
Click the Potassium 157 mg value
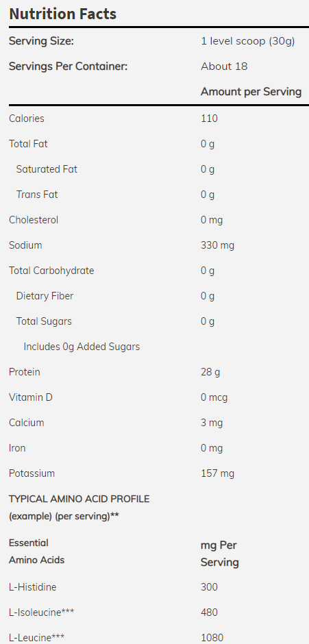218,473
